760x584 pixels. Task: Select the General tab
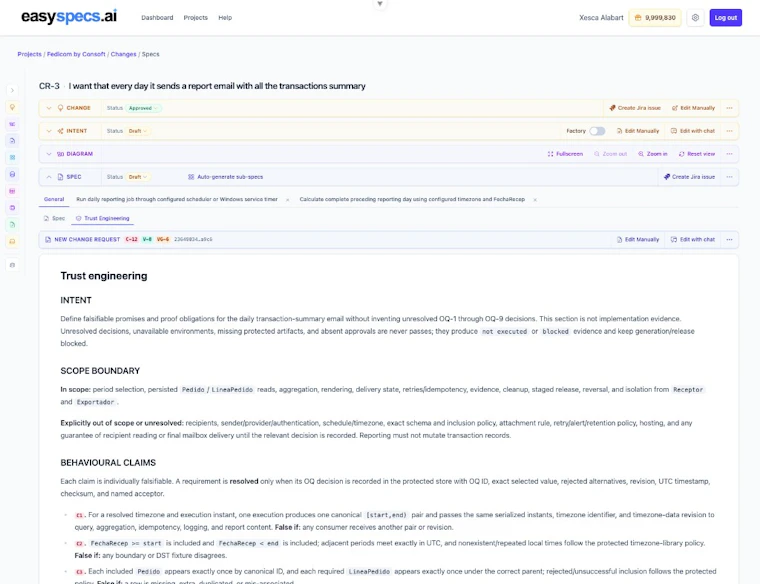(54, 199)
